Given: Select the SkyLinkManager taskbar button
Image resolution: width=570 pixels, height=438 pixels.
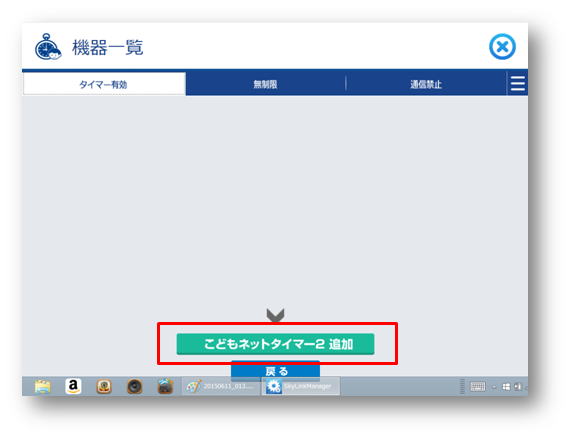Looking at the screenshot, I should point(301,386).
